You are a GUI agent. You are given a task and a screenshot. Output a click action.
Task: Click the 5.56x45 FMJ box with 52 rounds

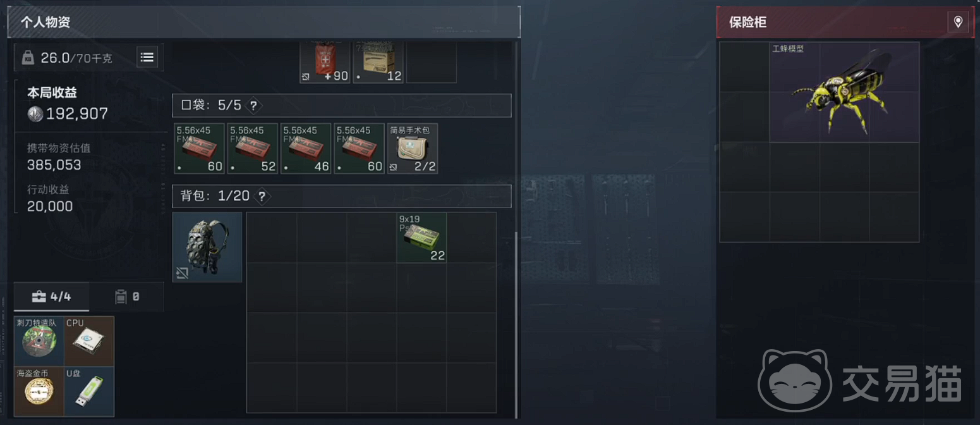(253, 149)
